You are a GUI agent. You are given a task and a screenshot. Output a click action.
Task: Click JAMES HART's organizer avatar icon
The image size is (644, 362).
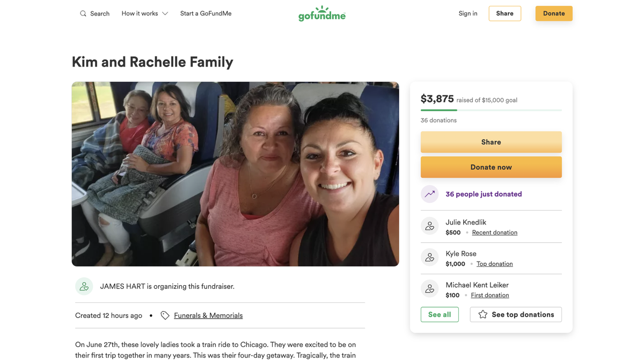point(84,286)
